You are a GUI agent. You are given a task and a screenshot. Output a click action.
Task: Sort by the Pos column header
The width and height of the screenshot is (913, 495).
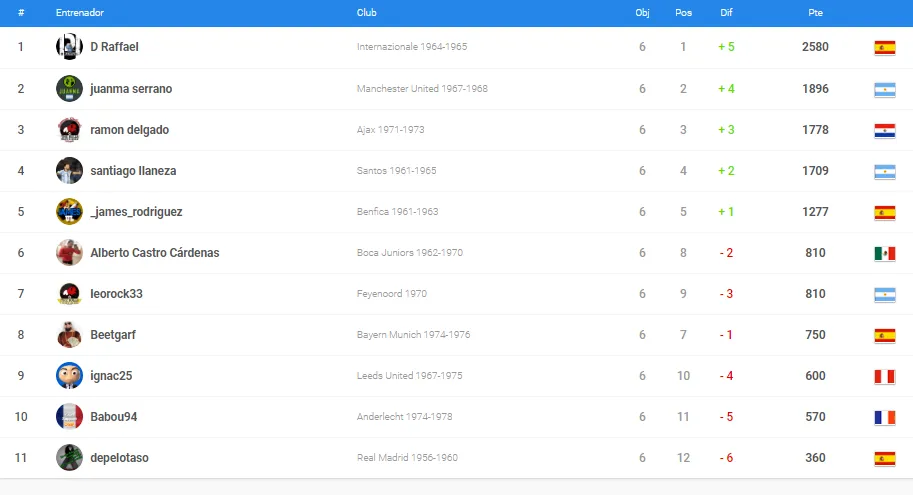pos(684,12)
